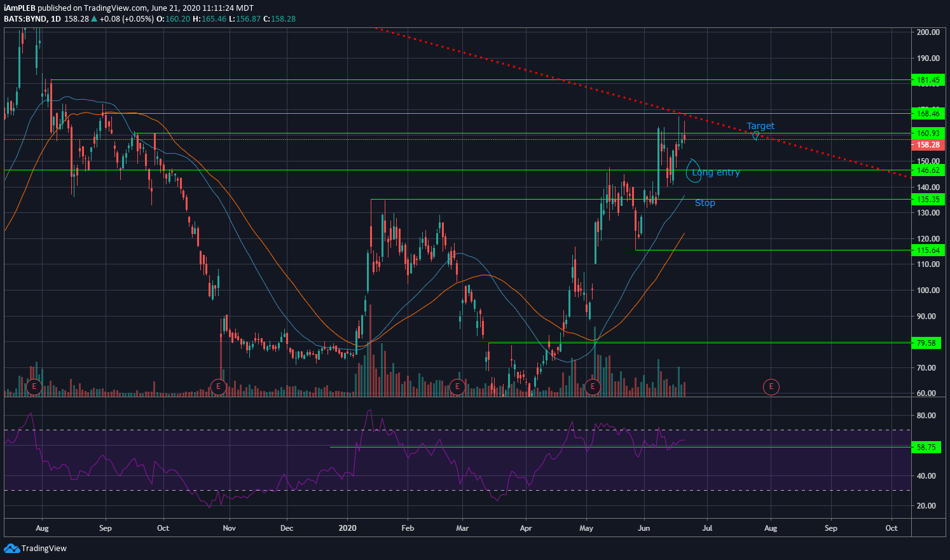Click the earnings E marker before Nov
The image size is (950, 560).
click(219, 386)
